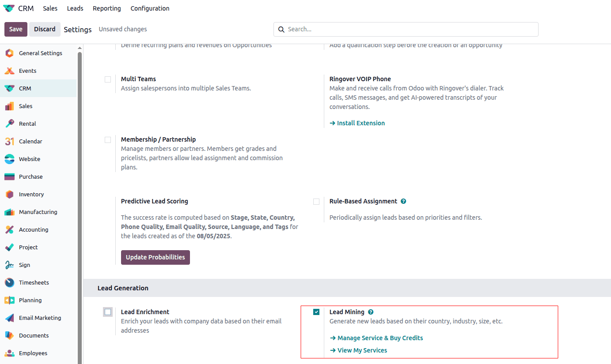The width and height of the screenshot is (611, 364).
Task: Click the Website globe icon
Action: [9, 159]
